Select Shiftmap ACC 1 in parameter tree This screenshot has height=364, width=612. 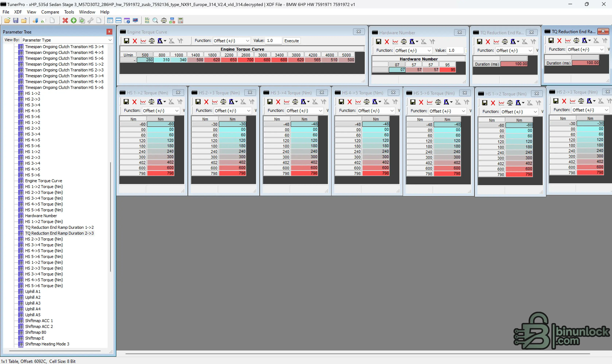(39, 321)
